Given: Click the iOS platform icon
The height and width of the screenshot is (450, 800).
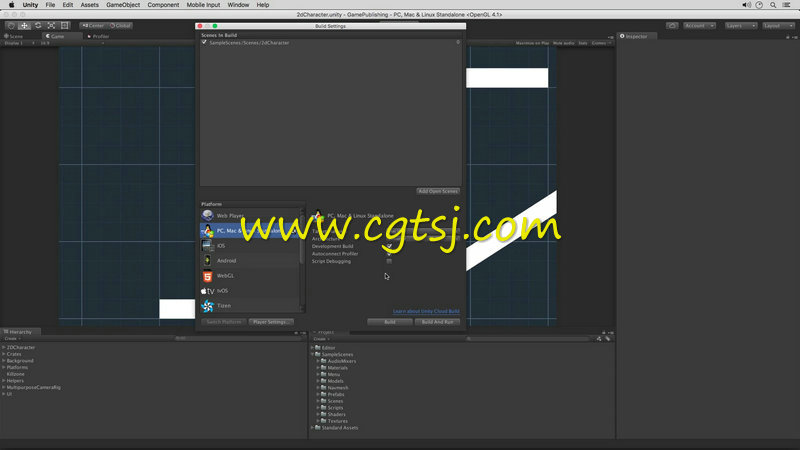Looking at the screenshot, I should [x=207, y=245].
